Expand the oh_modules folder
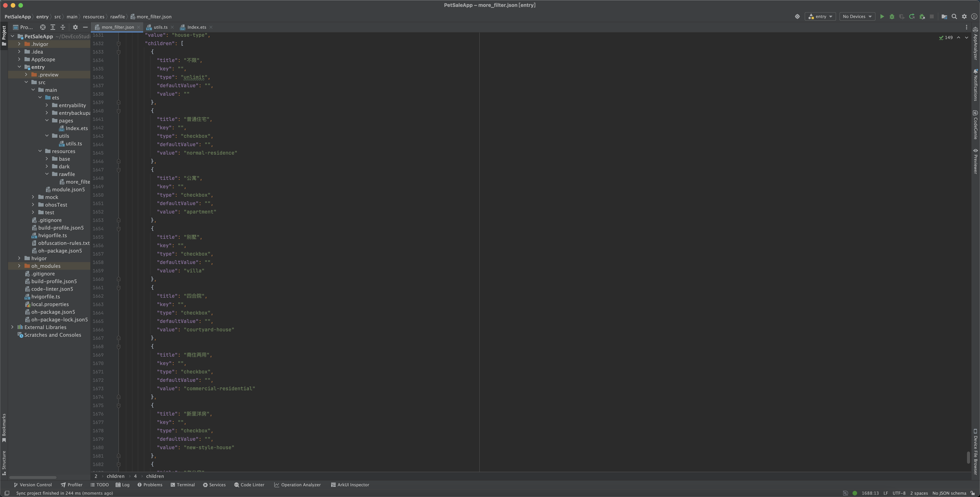 tap(19, 266)
